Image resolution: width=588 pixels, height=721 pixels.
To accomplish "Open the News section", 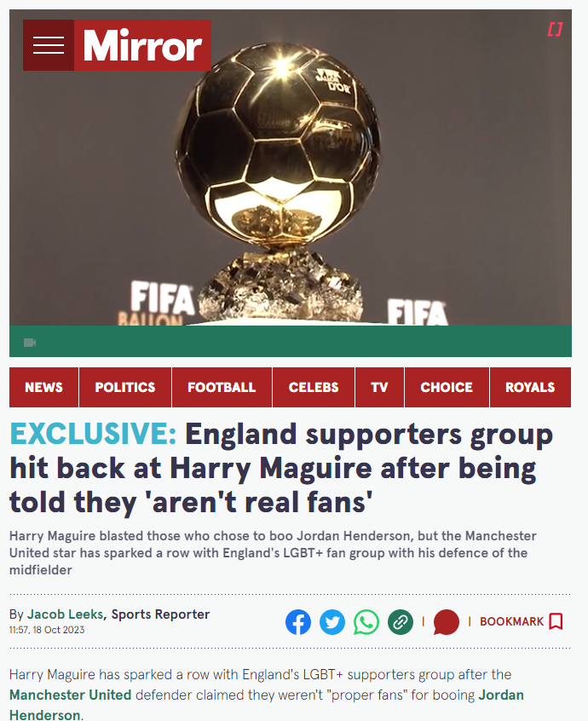I will click(43, 387).
